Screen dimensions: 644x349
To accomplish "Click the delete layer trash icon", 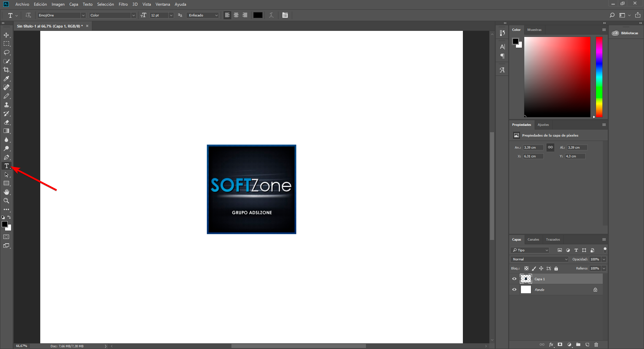I will 596,345.
